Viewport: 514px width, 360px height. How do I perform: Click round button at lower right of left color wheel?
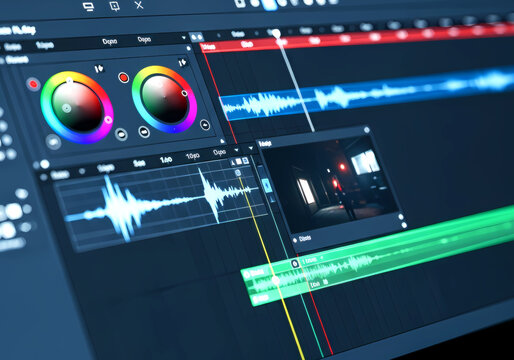click(121, 134)
